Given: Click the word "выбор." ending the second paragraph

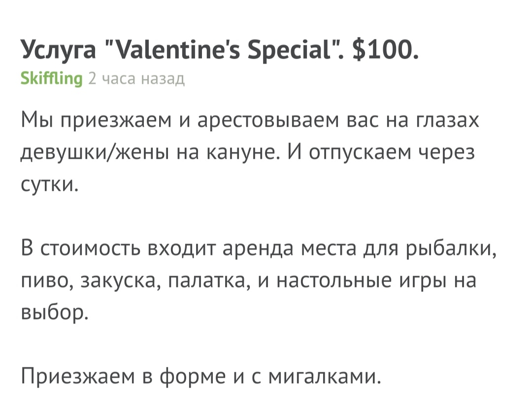Looking at the screenshot, I should [x=55, y=312].
